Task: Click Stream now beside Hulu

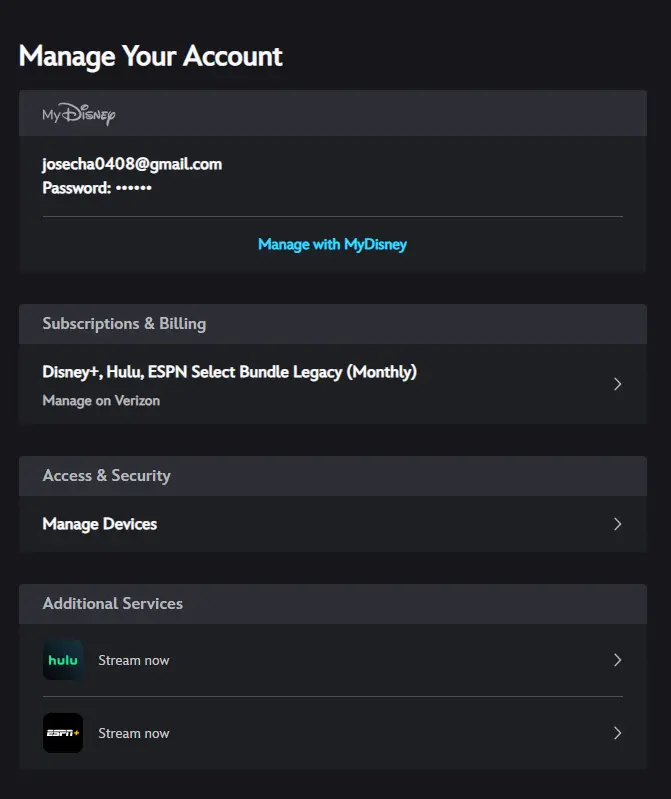Action: (x=133, y=660)
